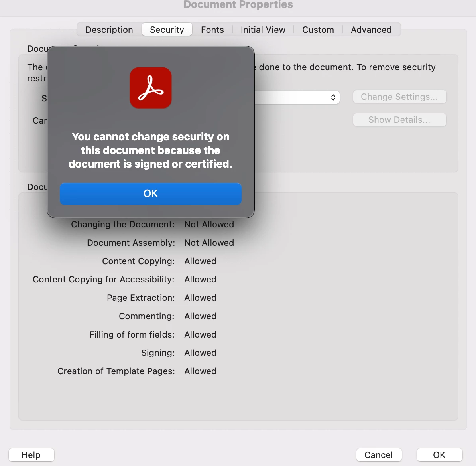Click the 'Page Extraction:' label
Screen dimensions: 476x466
[x=141, y=298]
